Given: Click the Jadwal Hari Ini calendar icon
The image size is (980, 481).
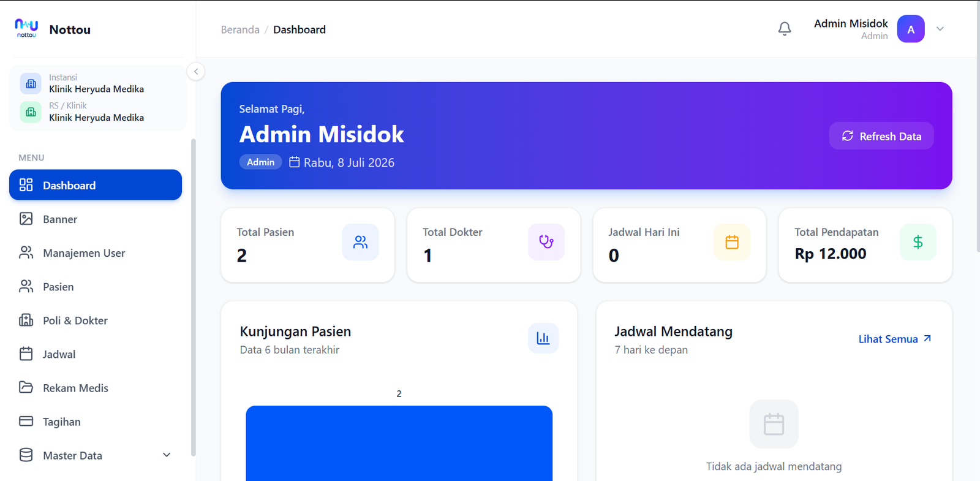Looking at the screenshot, I should coord(732,242).
